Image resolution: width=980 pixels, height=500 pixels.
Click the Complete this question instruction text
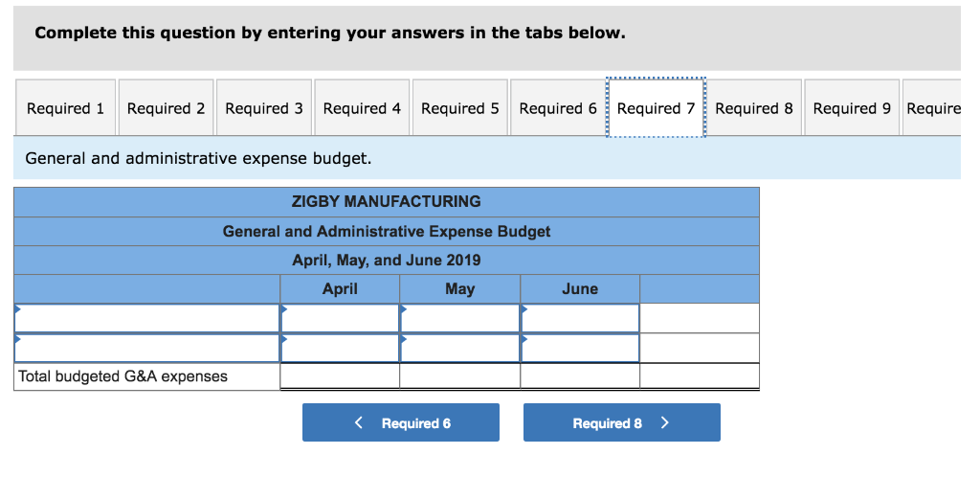(330, 34)
